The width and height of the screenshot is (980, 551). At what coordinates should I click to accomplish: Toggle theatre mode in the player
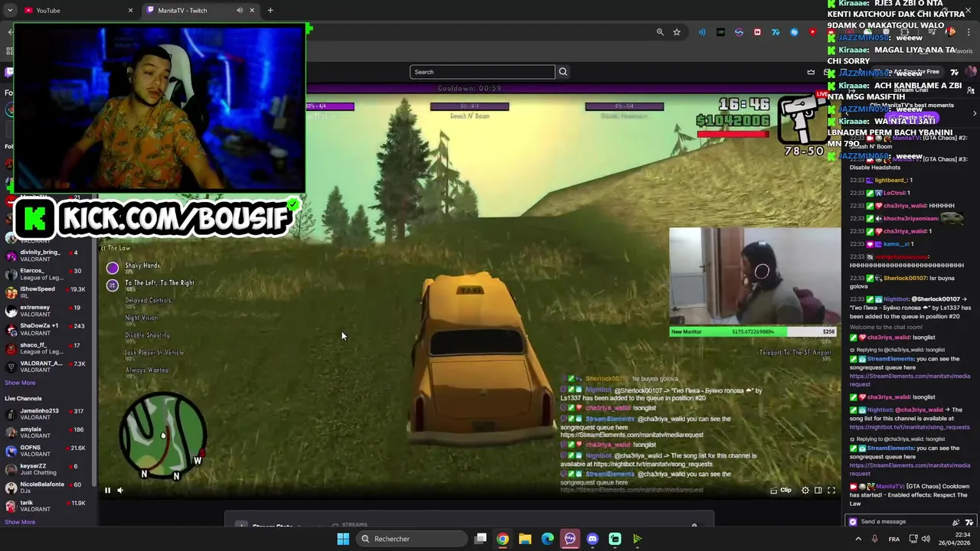tap(818, 491)
